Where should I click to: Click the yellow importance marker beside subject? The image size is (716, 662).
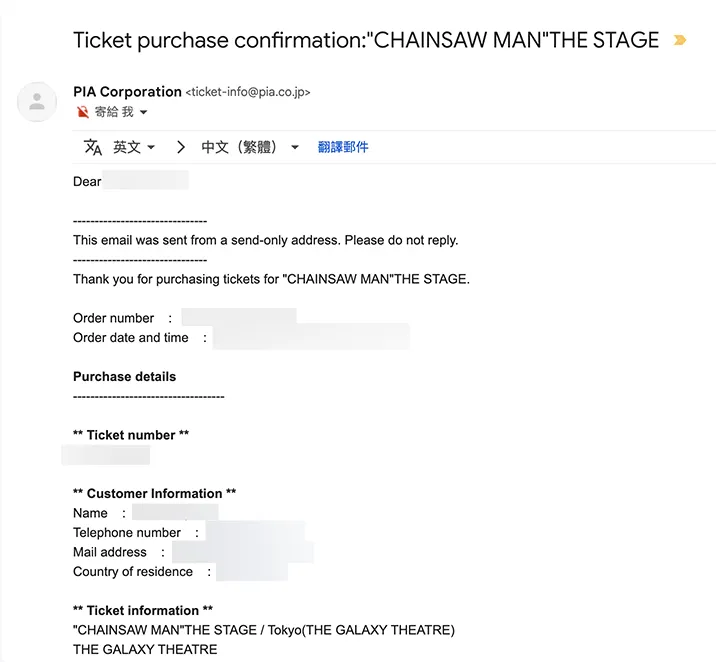point(680,41)
